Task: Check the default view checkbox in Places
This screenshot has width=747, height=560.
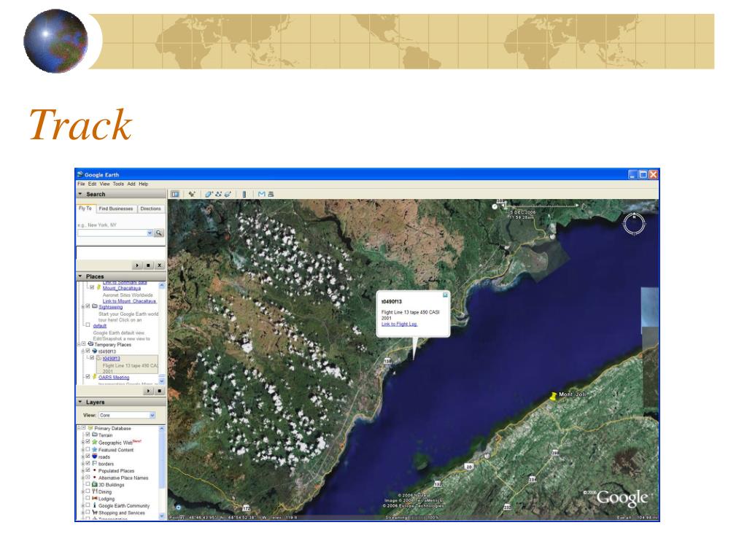Action: 88,325
